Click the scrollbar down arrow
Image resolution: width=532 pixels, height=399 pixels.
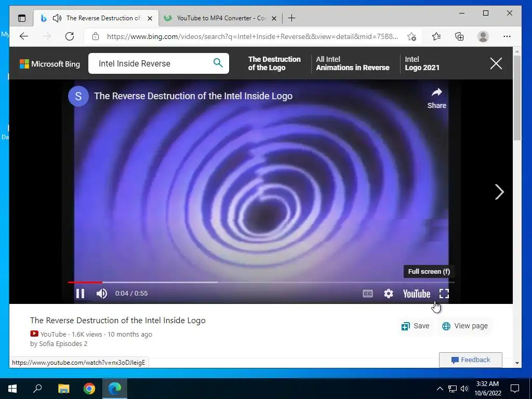[517, 363]
